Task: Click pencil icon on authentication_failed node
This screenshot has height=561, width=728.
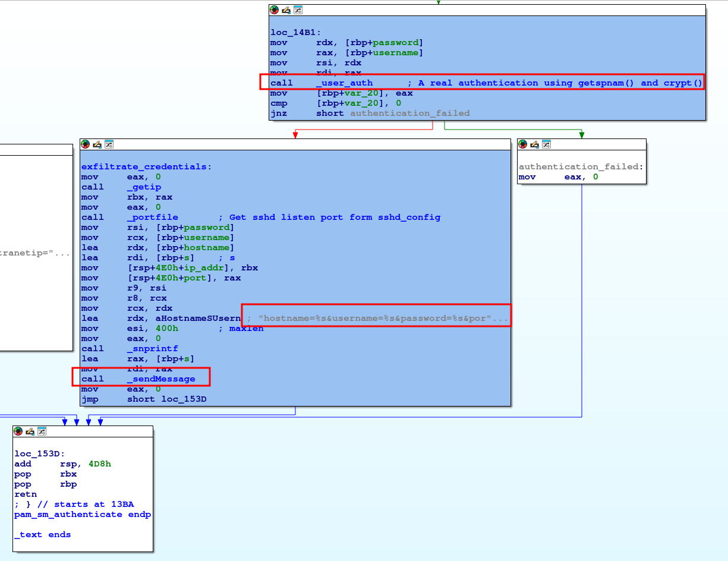Action: click(x=535, y=144)
